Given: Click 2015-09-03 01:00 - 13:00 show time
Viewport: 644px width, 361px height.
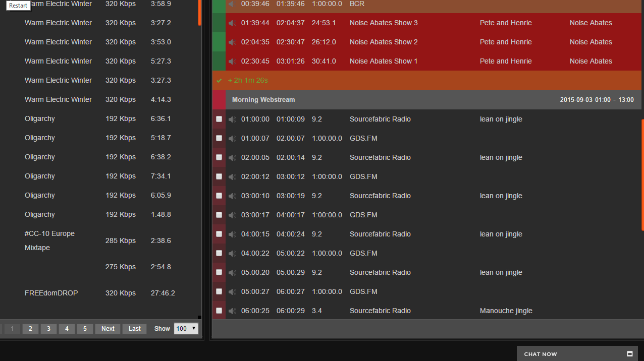Looking at the screenshot, I should [x=597, y=100].
